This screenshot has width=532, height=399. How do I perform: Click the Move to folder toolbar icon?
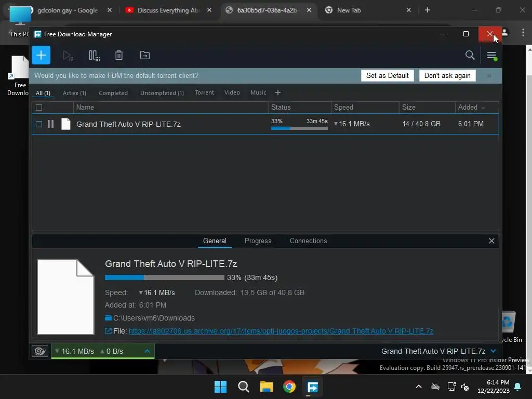point(145,55)
